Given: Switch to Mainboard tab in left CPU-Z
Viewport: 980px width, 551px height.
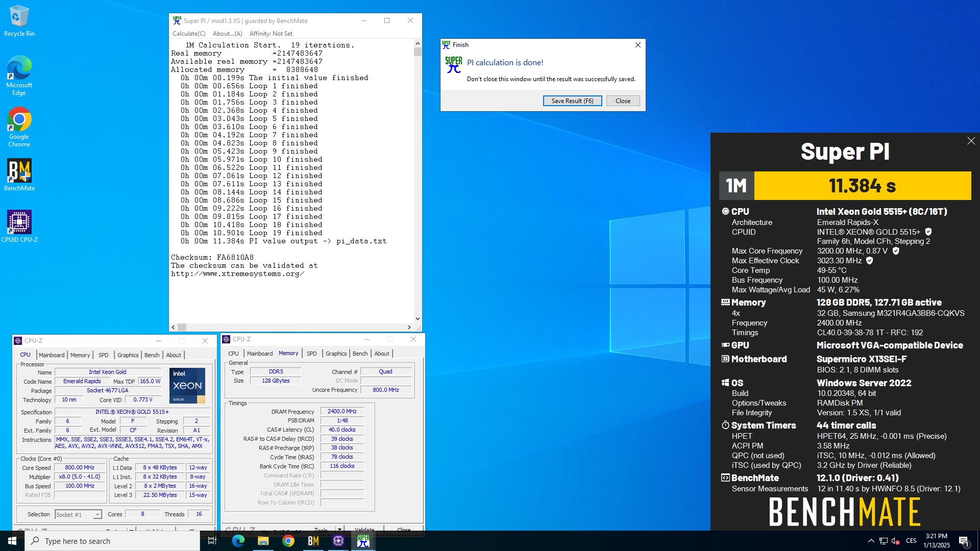Looking at the screenshot, I should coord(52,355).
